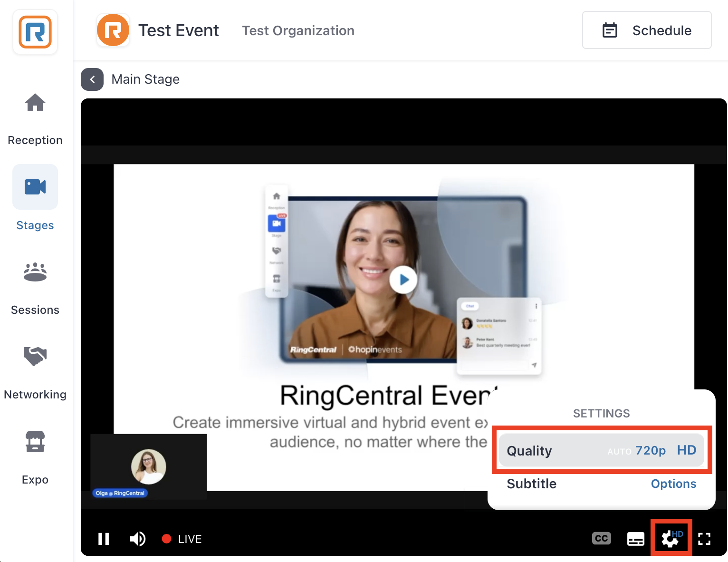Click the play button on slide video
Image resolution: width=728 pixels, height=562 pixels.
403,280
